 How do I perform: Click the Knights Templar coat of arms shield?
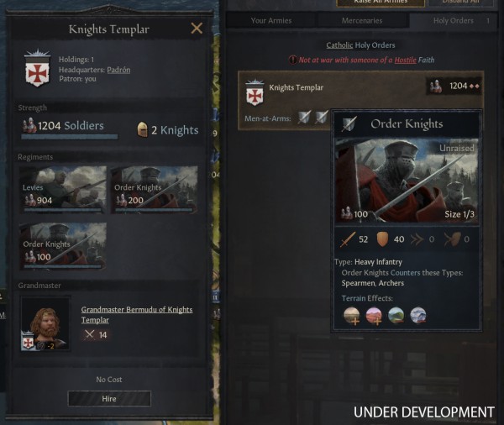pyautogui.click(x=38, y=68)
